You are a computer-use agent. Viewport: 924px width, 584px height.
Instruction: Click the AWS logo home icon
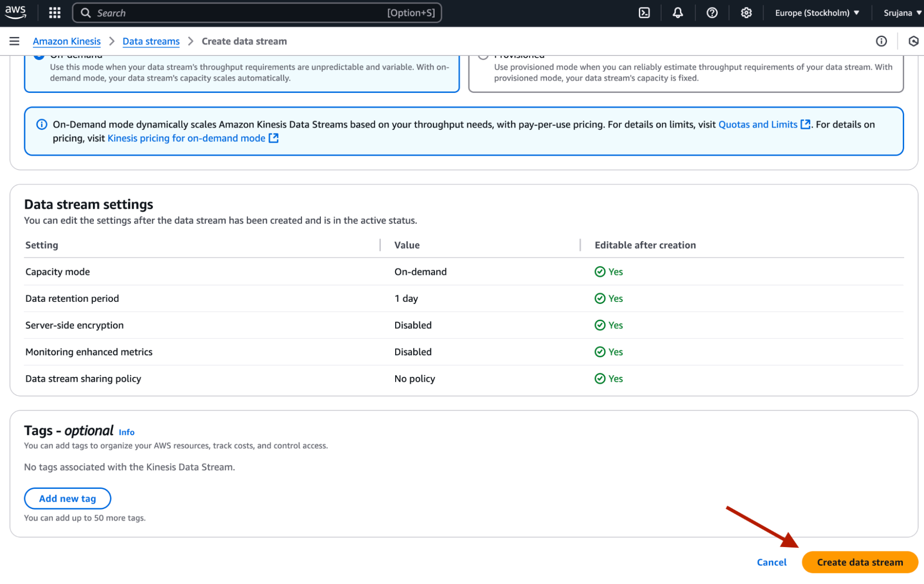[16, 12]
